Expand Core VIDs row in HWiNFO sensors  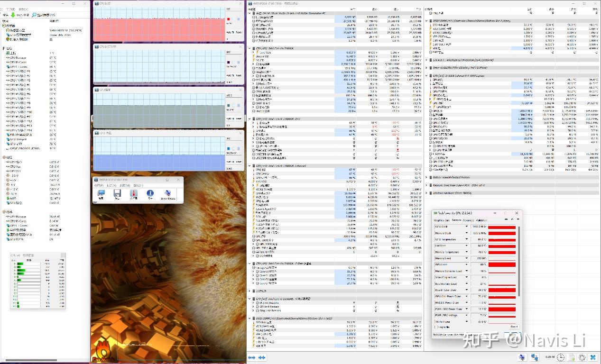253,52
